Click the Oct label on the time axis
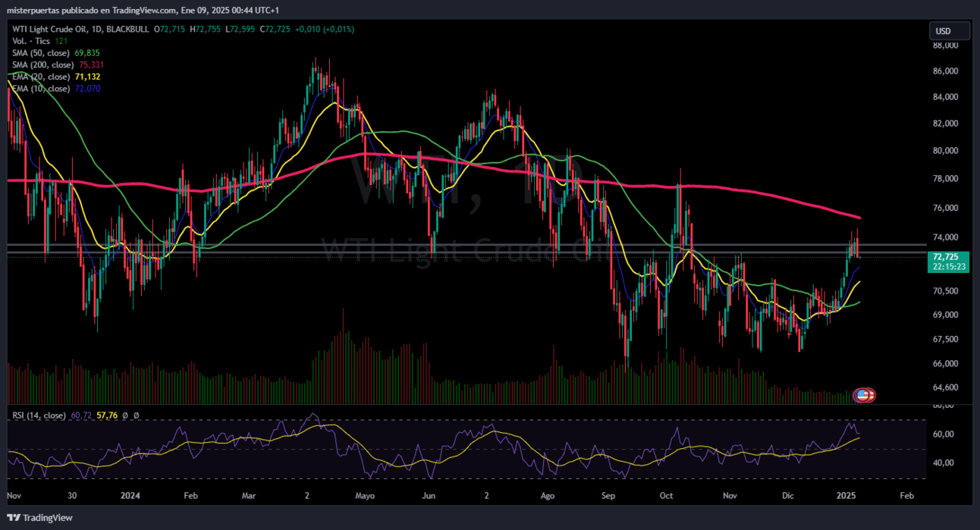The width and height of the screenshot is (980, 530). point(667,495)
